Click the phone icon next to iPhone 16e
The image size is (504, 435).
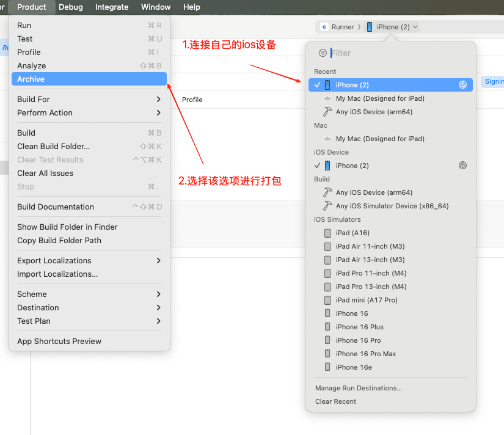click(327, 367)
